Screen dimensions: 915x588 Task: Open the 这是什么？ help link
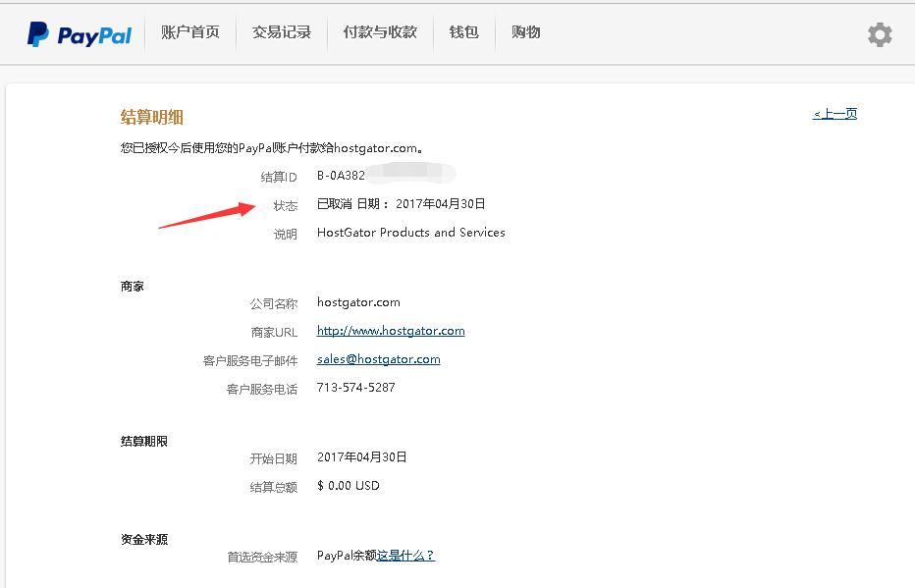(x=406, y=556)
